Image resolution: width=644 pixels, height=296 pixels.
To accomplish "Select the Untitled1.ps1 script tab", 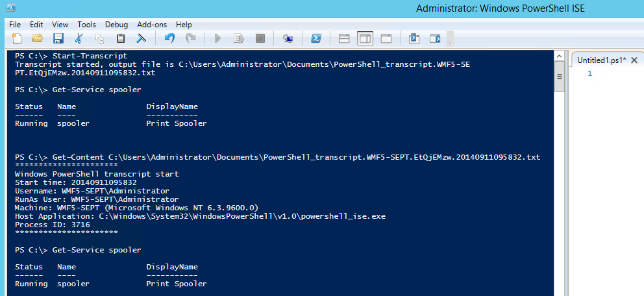I will coord(601,60).
